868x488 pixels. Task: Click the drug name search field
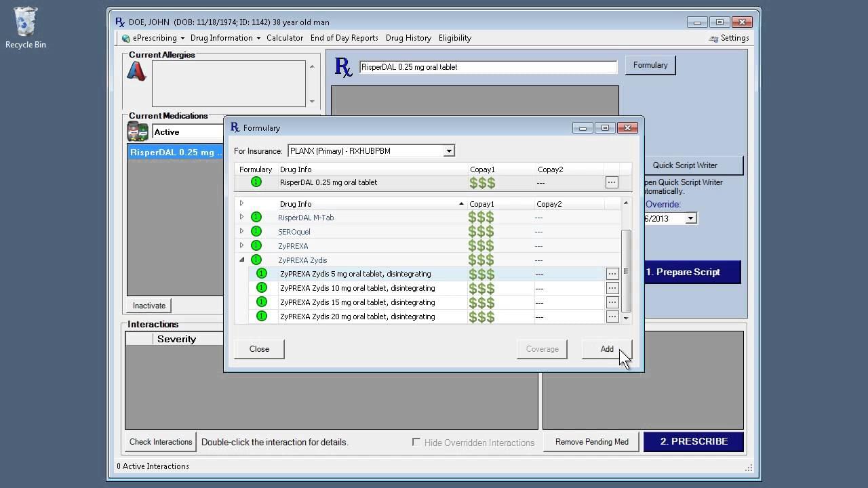[x=488, y=67]
